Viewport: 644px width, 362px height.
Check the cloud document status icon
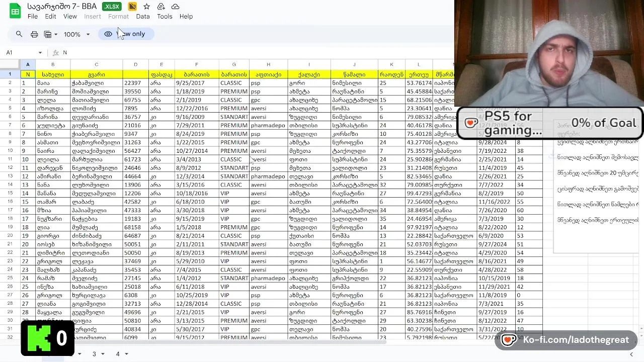(175, 7)
